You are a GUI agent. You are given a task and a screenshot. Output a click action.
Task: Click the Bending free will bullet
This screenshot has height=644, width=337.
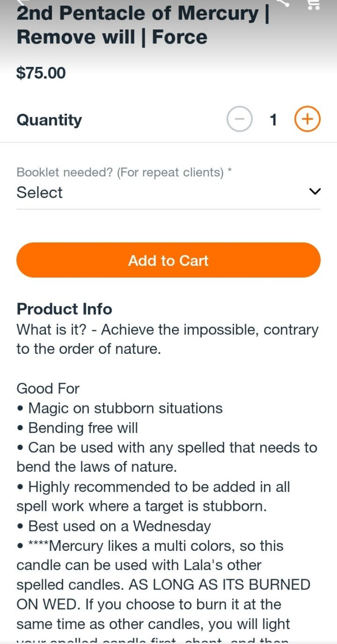83,428
